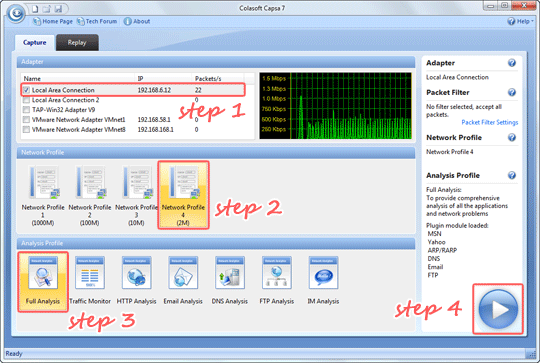Switch to the Capture tab
Viewport: 540px width, 363px height.
[x=34, y=42]
